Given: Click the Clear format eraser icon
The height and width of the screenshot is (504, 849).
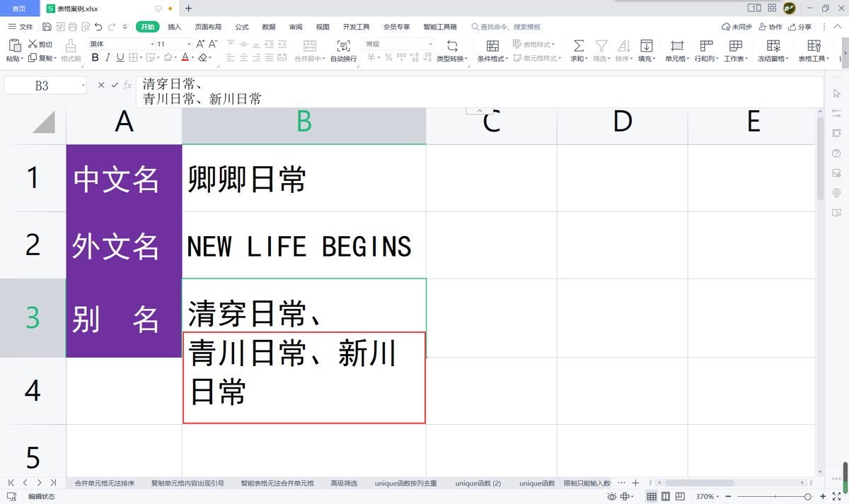Looking at the screenshot, I should 203,58.
